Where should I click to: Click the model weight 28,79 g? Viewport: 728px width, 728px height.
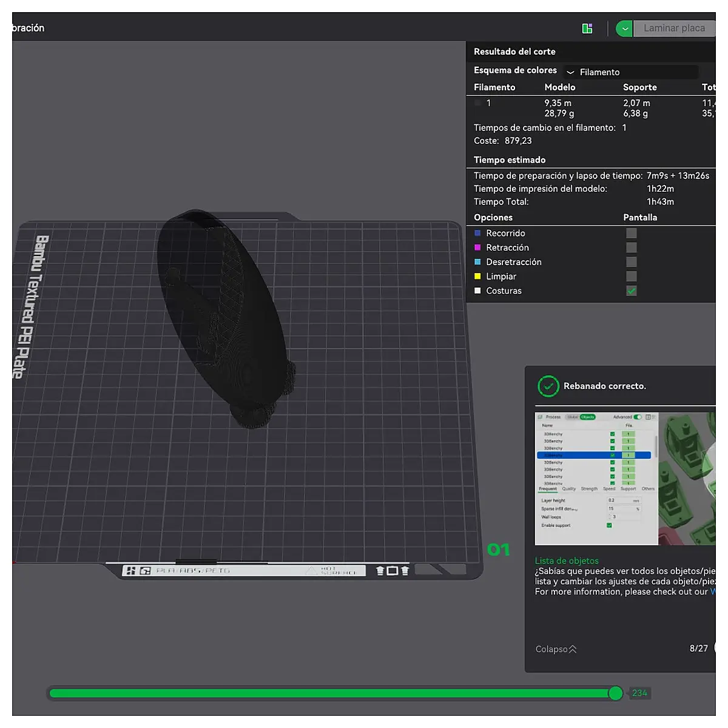click(x=559, y=113)
